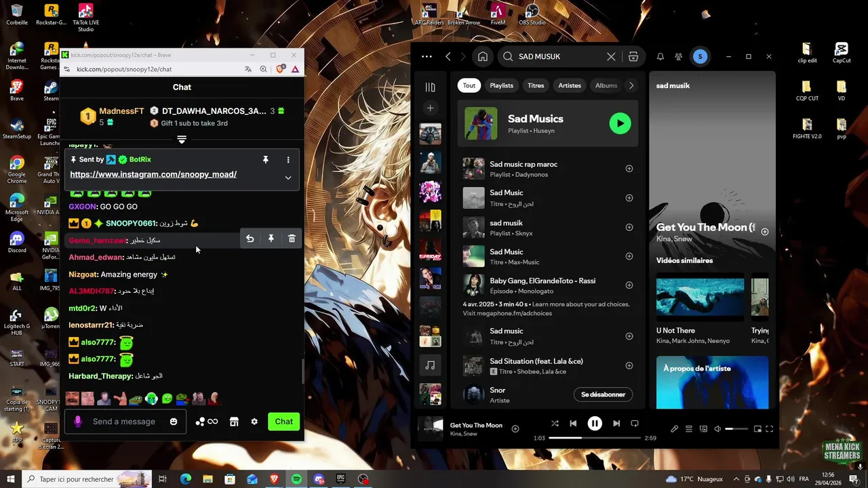Open Friend Activity icon in Spotify
The image size is (868, 488).
point(679,57)
